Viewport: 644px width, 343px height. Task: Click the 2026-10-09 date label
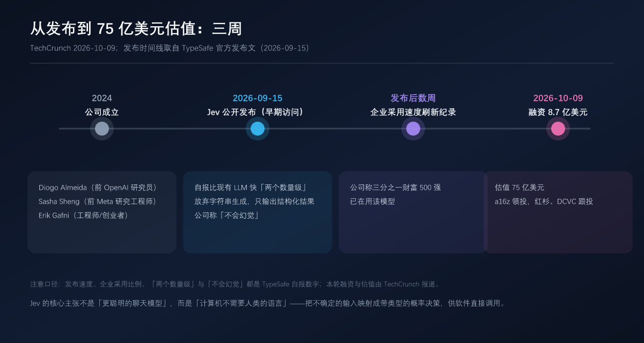click(x=558, y=98)
